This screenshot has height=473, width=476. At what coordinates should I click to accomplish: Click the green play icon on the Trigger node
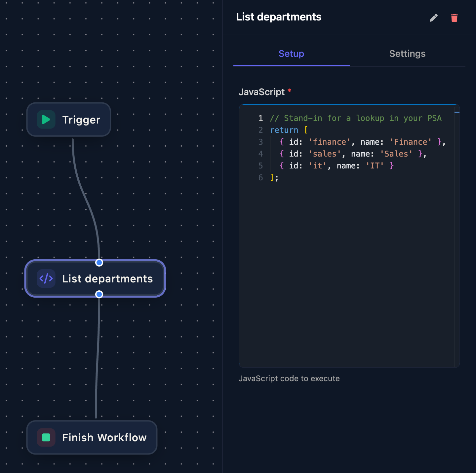[46, 120]
